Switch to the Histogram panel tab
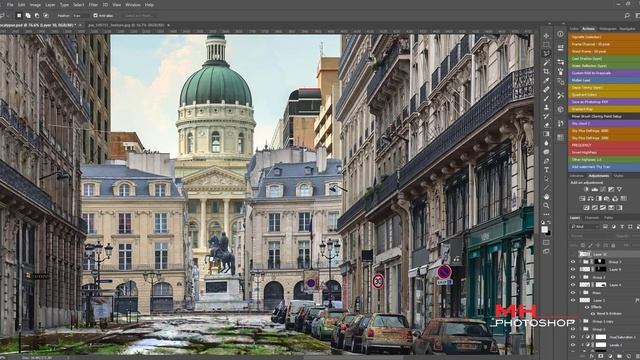This screenshot has width=640, height=360. 607,29
